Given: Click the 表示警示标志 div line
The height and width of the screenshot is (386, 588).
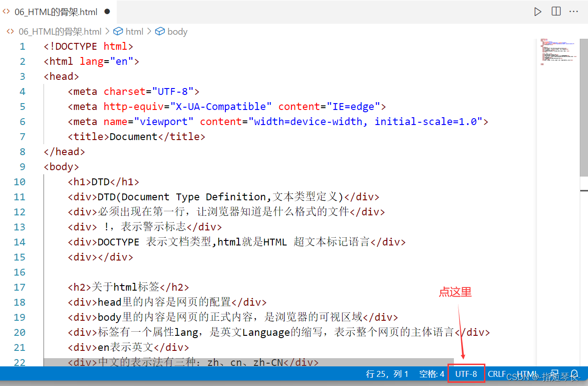Looking at the screenshot, I should point(145,227).
